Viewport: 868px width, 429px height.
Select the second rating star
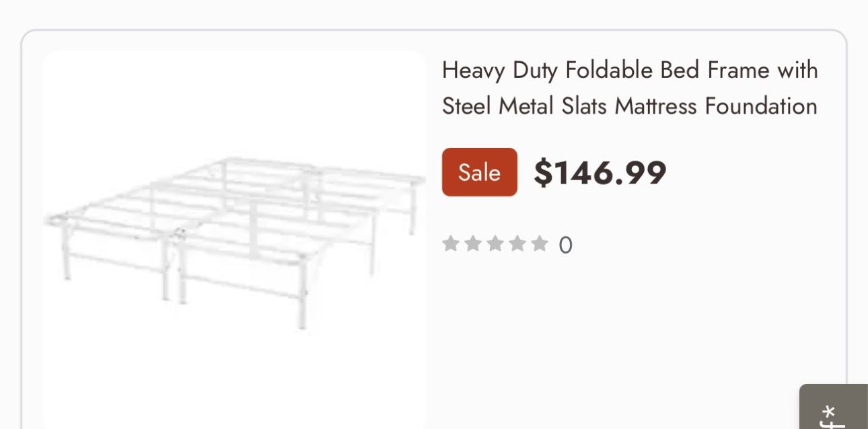click(x=473, y=244)
